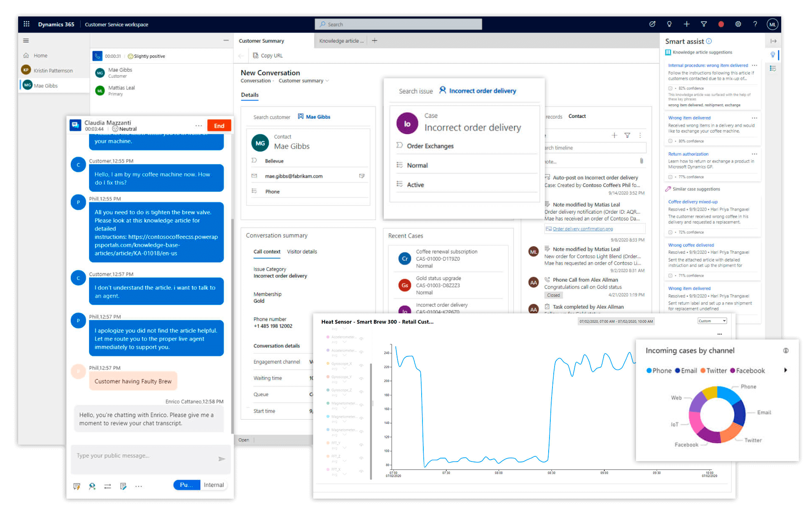The width and height of the screenshot is (812, 516).
Task: Click End to close Claudia Mazzanti's conversation
Action: (x=219, y=125)
